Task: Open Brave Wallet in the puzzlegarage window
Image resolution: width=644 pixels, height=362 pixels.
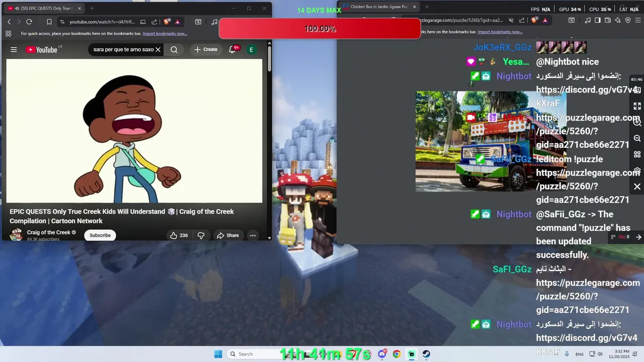Action: [608, 20]
